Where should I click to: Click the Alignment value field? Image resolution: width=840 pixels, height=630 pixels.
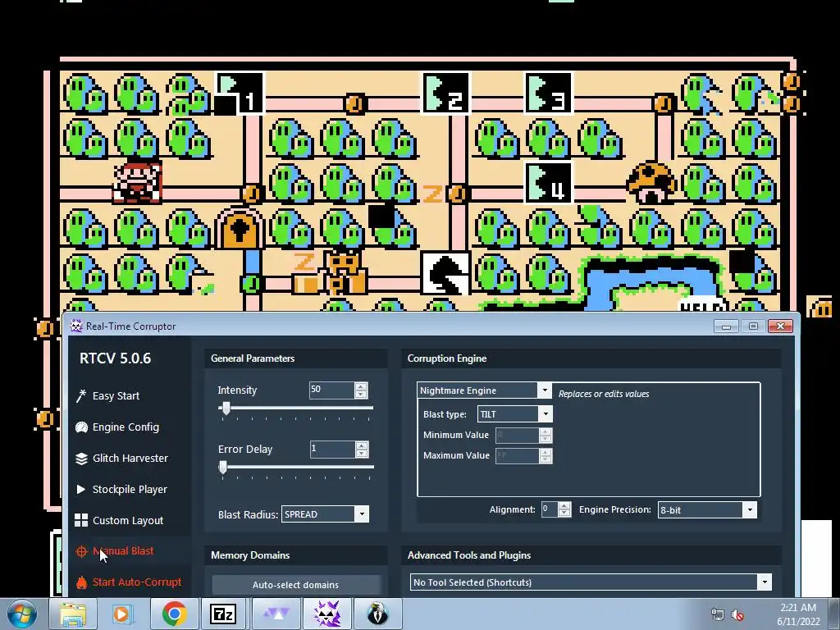coord(549,509)
